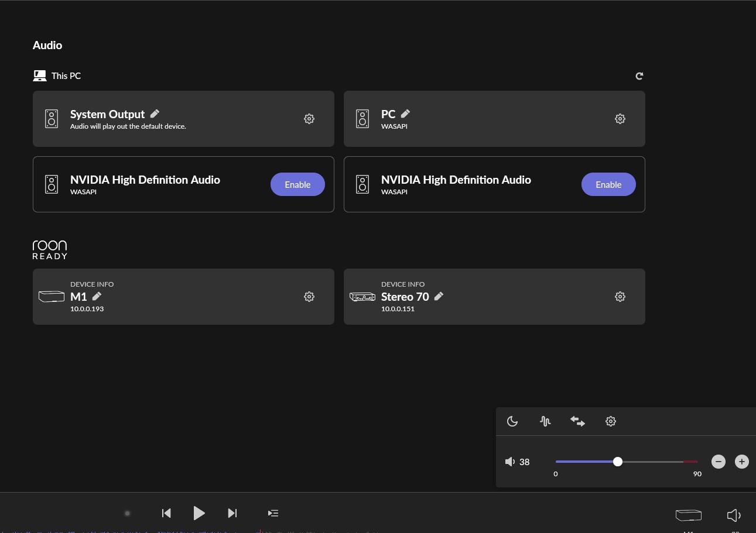The width and height of the screenshot is (756, 533).
Task: Click the Stereo 70 amplifier image
Action: tap(362, 297)
